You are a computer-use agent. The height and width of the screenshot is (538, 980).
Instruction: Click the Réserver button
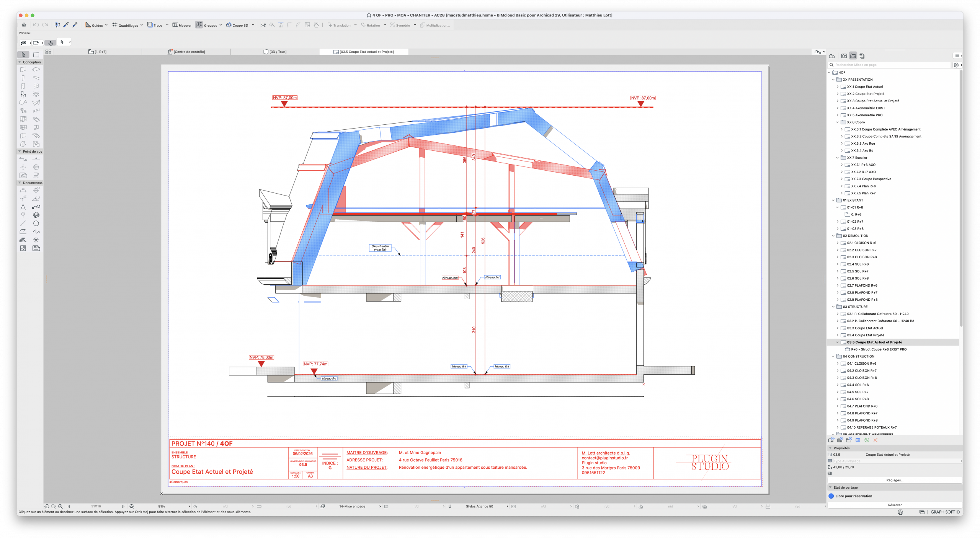(x=895, y=505)
